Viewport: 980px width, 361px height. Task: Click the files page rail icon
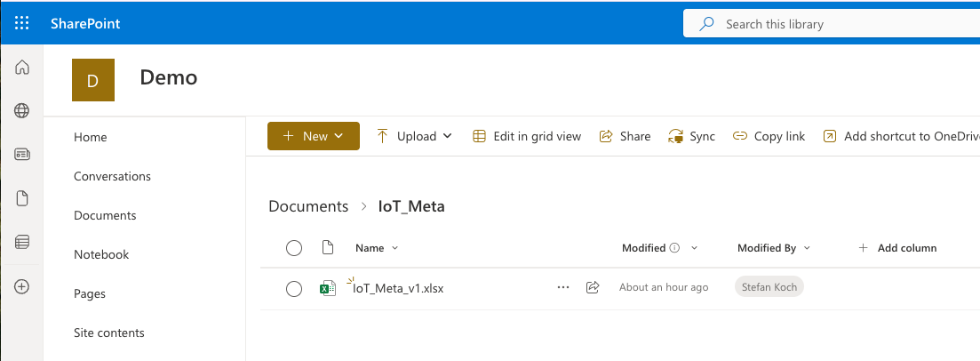[x=22, y=198]
